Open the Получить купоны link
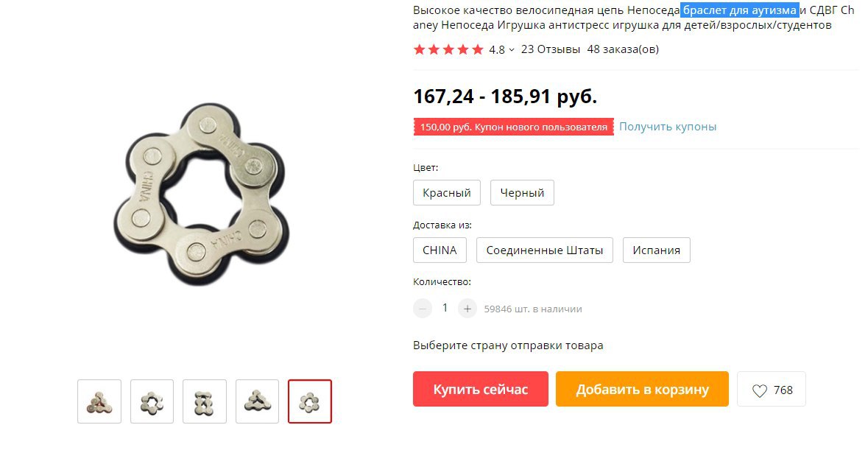 click(668, 127)
